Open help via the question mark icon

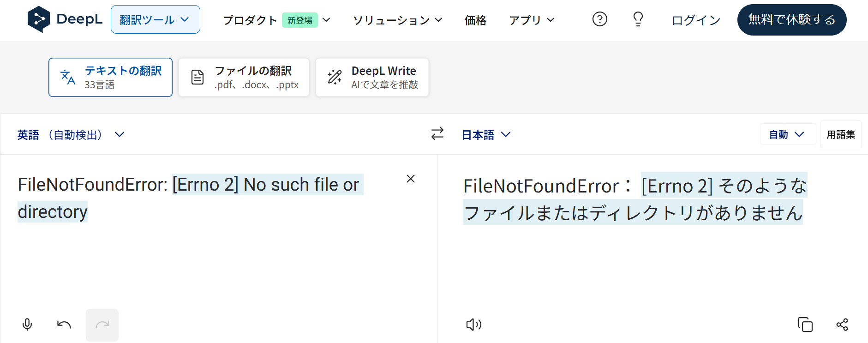pyautogui.click(x=599, y=19)
